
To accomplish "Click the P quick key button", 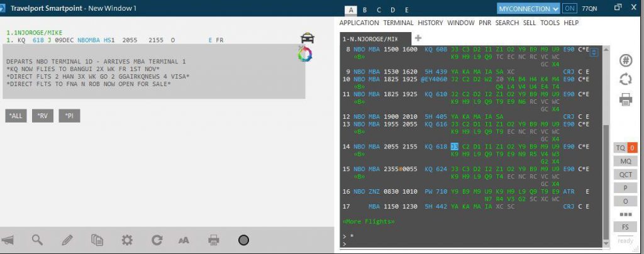I will point(626,188).
